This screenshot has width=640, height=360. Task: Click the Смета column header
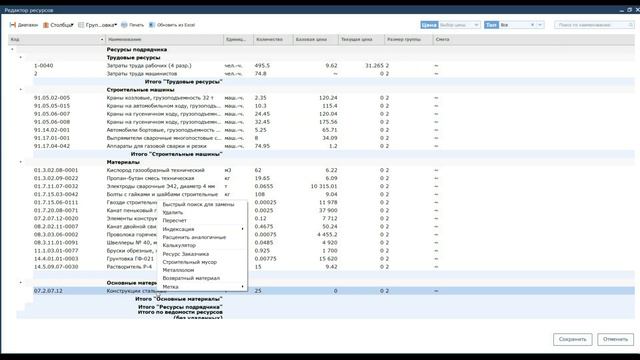tap(442, 40)
